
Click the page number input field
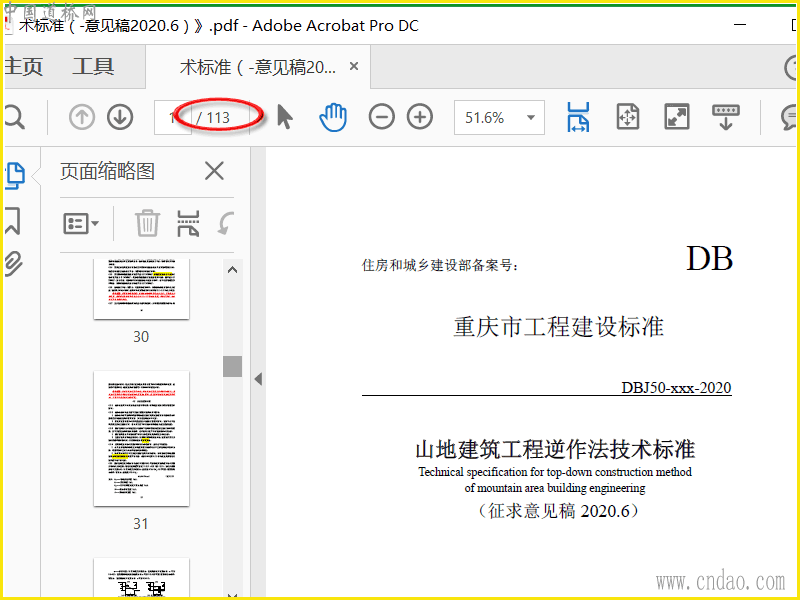(173, 118)
